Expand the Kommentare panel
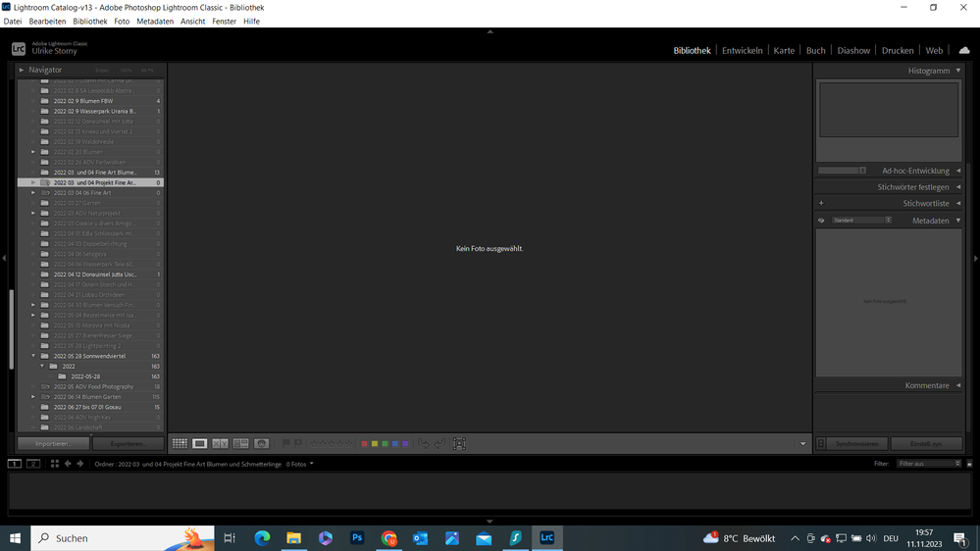 (958, 385)
